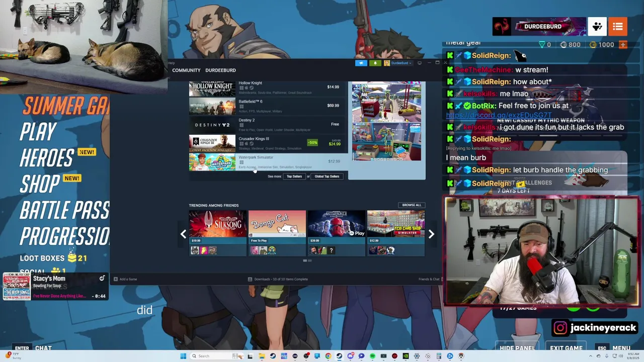Open Overwatch social friends icon

[597, 27]
